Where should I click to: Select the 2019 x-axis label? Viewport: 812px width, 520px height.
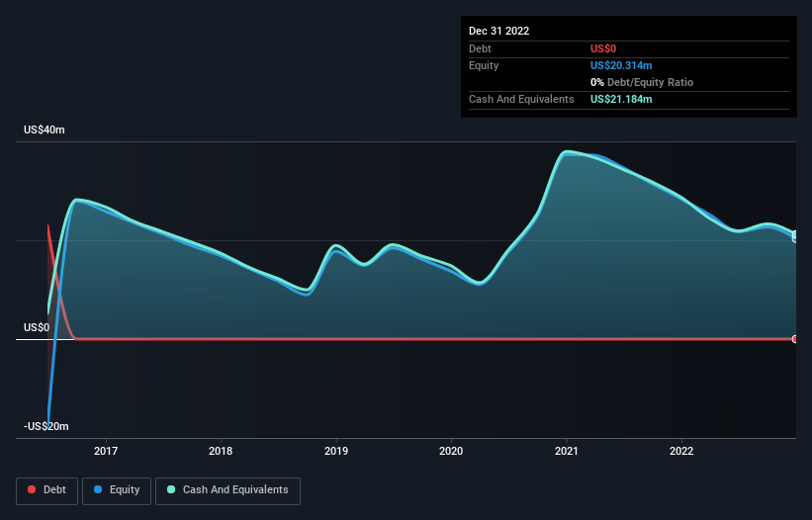point(336,451)
